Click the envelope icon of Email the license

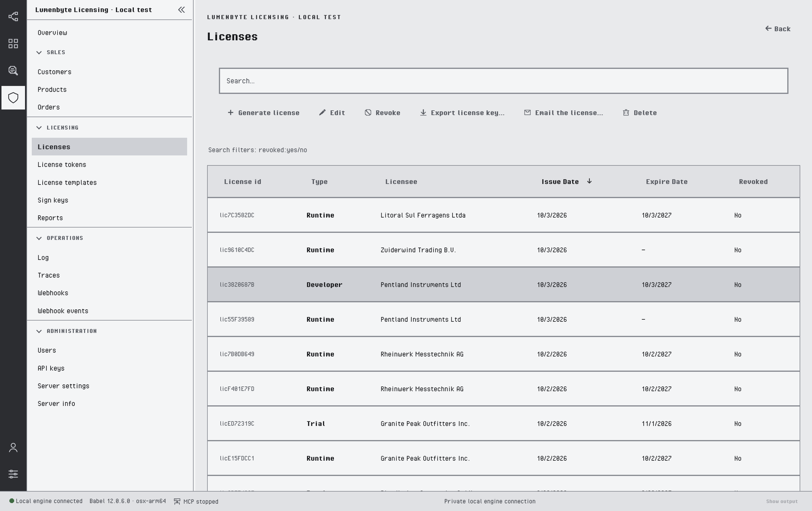tap(528, 113)
